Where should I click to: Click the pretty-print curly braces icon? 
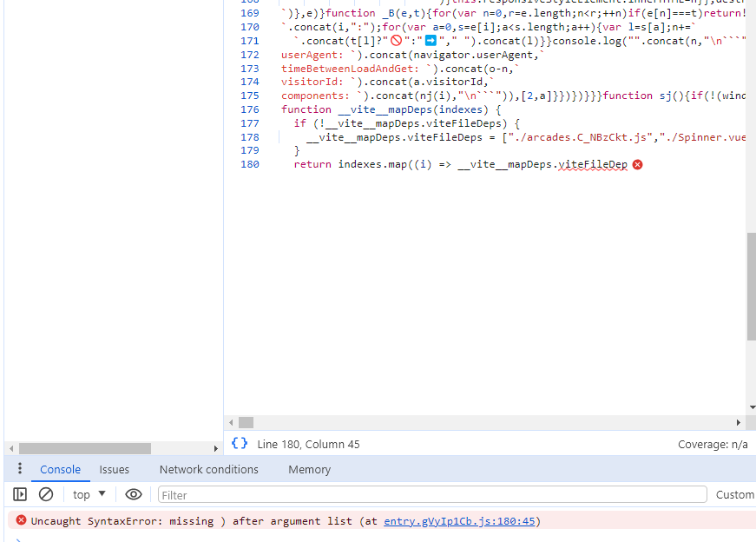(240, 444)
